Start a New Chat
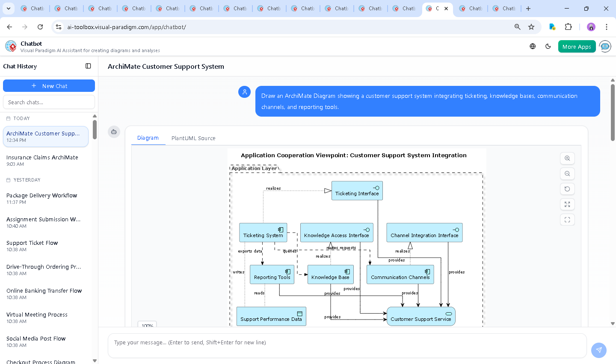The height and width of the screenshot is (364, 616). pos(49,86)
